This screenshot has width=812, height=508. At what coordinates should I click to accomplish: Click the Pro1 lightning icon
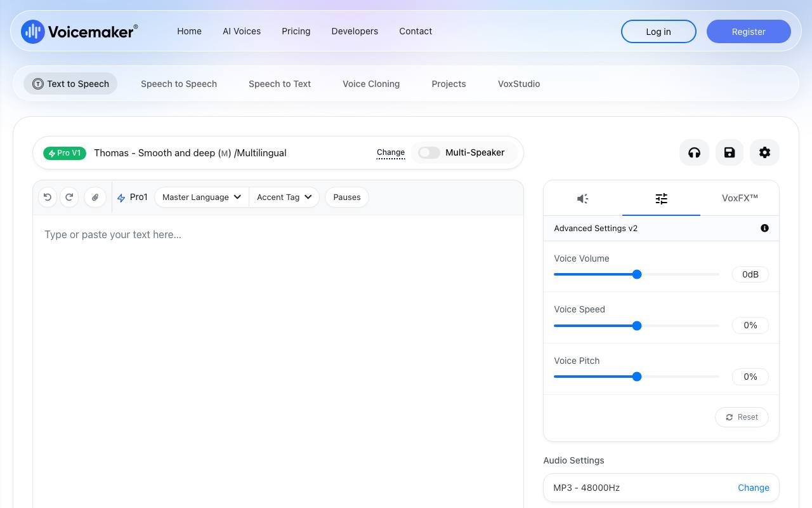(x=121, y=198)
